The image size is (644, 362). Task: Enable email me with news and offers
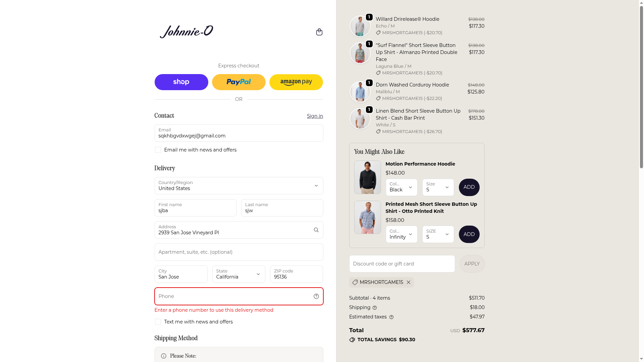tap(158, 150)
